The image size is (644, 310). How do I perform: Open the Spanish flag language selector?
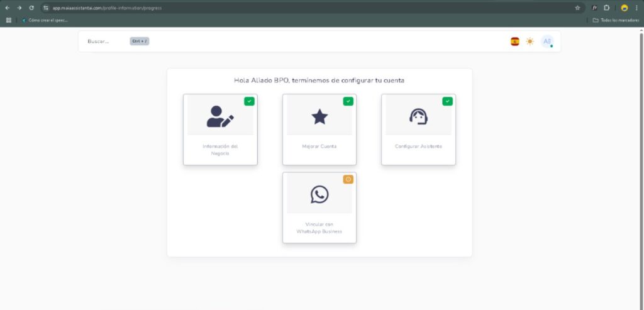[x=515, y=42]
